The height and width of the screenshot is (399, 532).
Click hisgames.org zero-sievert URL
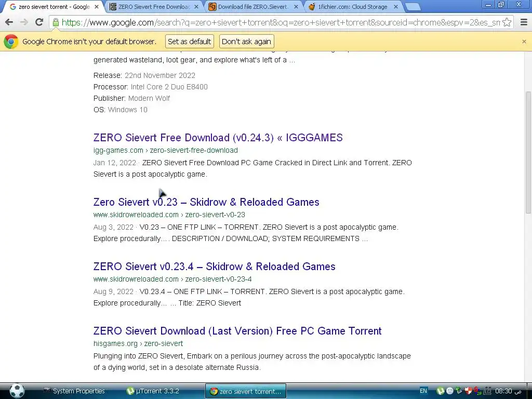138,344
